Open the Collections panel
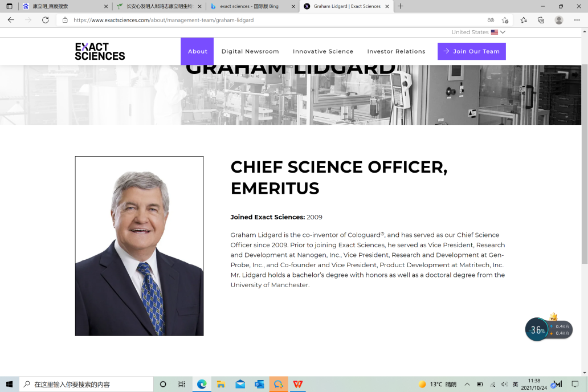 coord(541,20)
